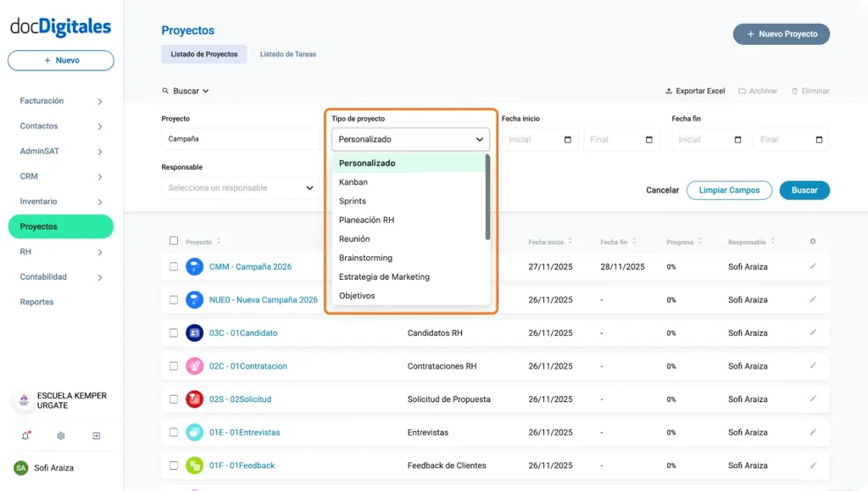Click the Nuevo Proyecto button
Image resolution: width=868 pixels, height=491 pixels.
780,34
